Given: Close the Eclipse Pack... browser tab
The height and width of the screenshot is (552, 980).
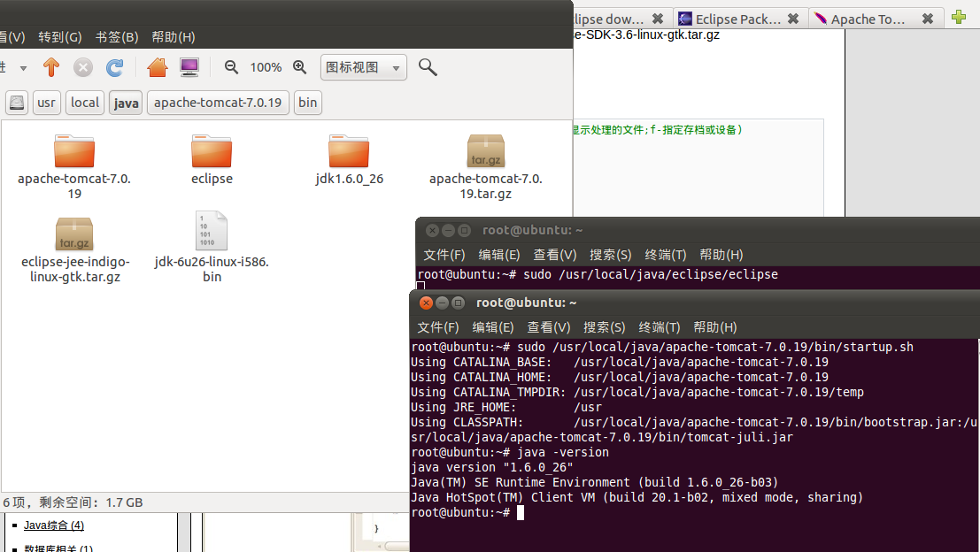Looking at the screenshot, I should coord(793,19).
